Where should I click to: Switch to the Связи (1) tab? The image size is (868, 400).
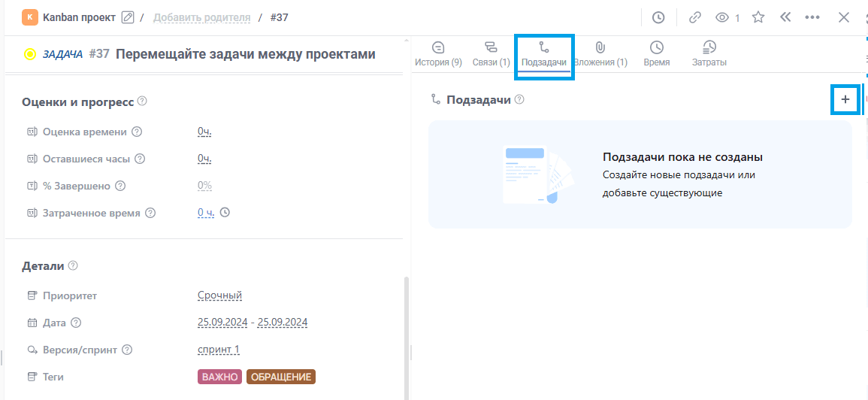(491, 53)
